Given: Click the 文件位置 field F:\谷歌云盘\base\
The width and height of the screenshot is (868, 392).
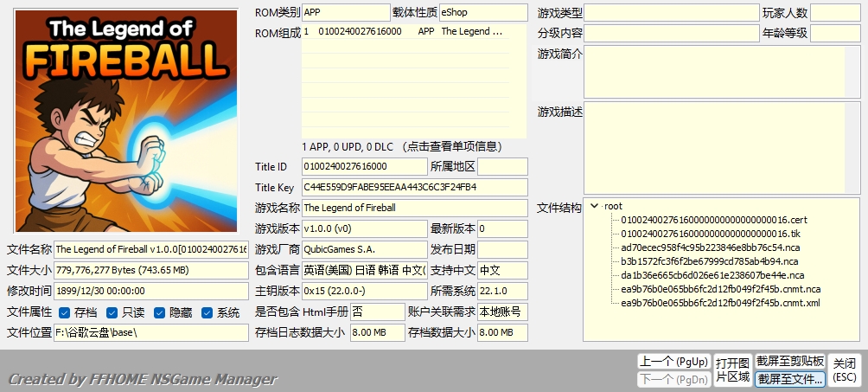Looking at the screenshot, I should tap(151, 332).
